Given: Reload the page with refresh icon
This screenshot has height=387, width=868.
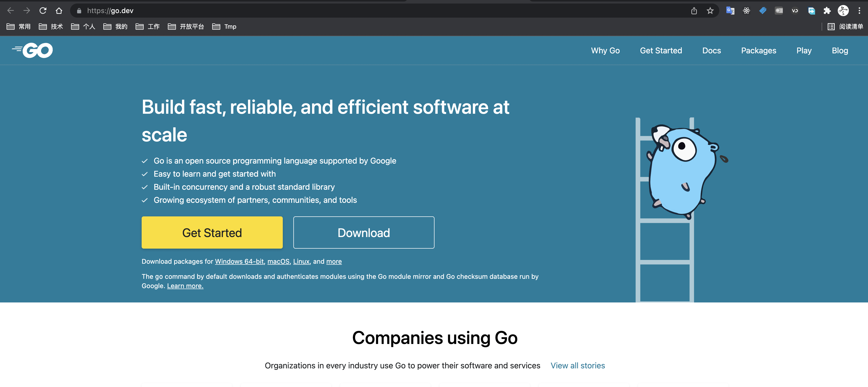Looking at the screenshot, I should click(43, 11).
